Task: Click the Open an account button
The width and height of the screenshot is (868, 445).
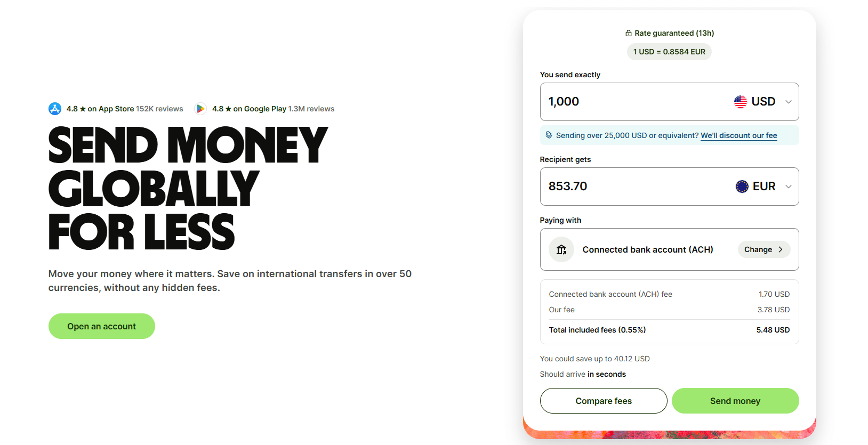Action: [101, 326]
